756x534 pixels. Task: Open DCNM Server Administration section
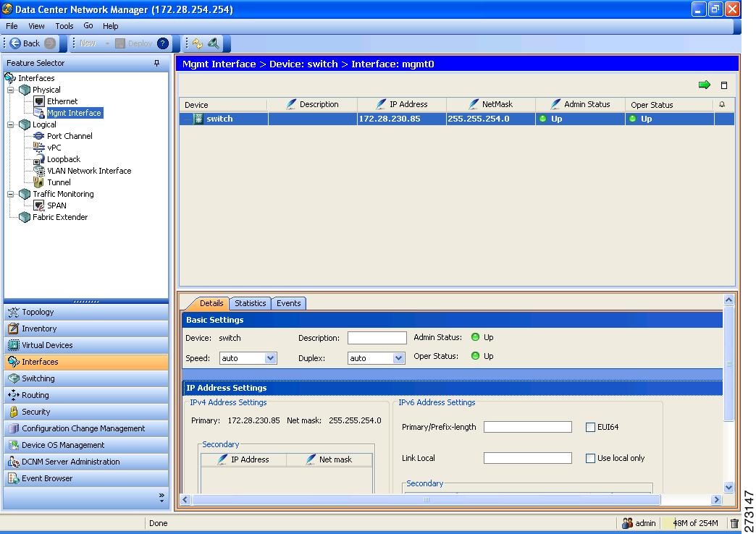(86, 462)
